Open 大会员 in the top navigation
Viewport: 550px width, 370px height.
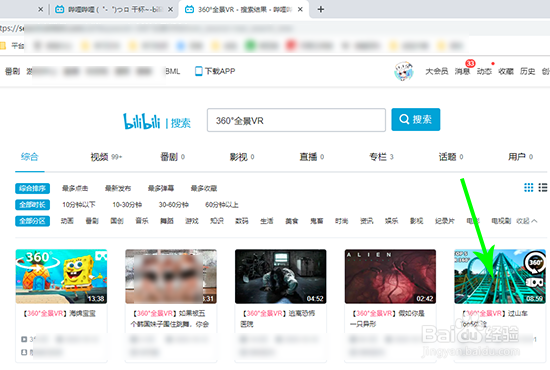pos(437,71)
